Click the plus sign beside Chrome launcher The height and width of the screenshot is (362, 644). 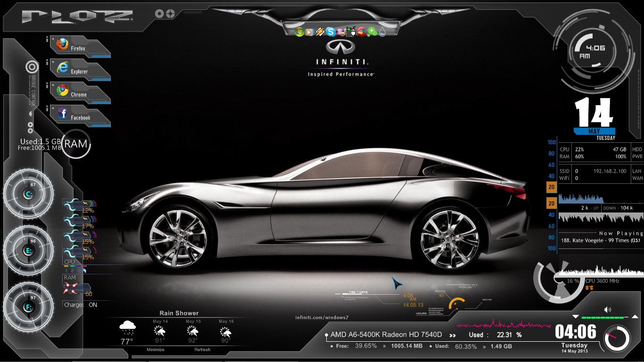(53, 85)
